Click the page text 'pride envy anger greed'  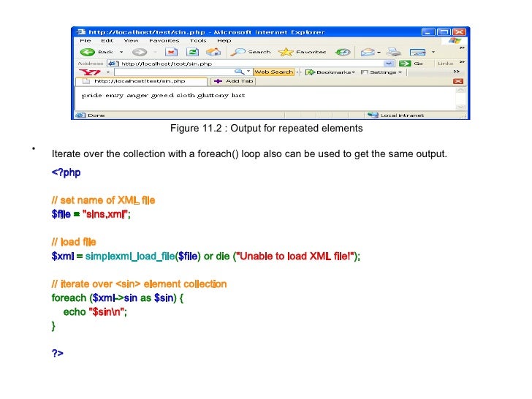(128, 95)
